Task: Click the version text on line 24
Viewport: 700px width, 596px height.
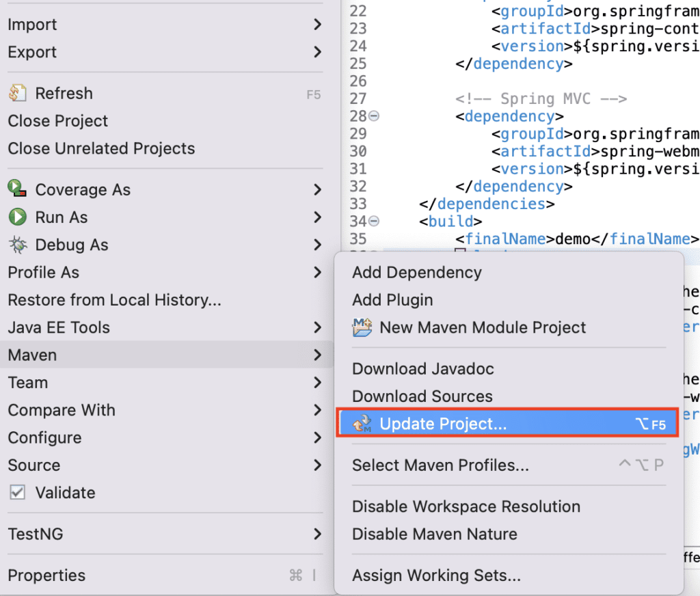Action: pyautogui.click(x=595, y=46)
